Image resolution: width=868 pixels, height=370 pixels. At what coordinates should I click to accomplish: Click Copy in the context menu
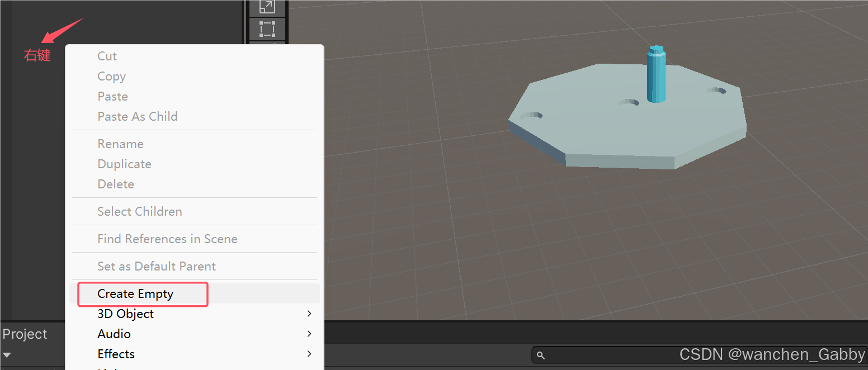tap(111, 77)
